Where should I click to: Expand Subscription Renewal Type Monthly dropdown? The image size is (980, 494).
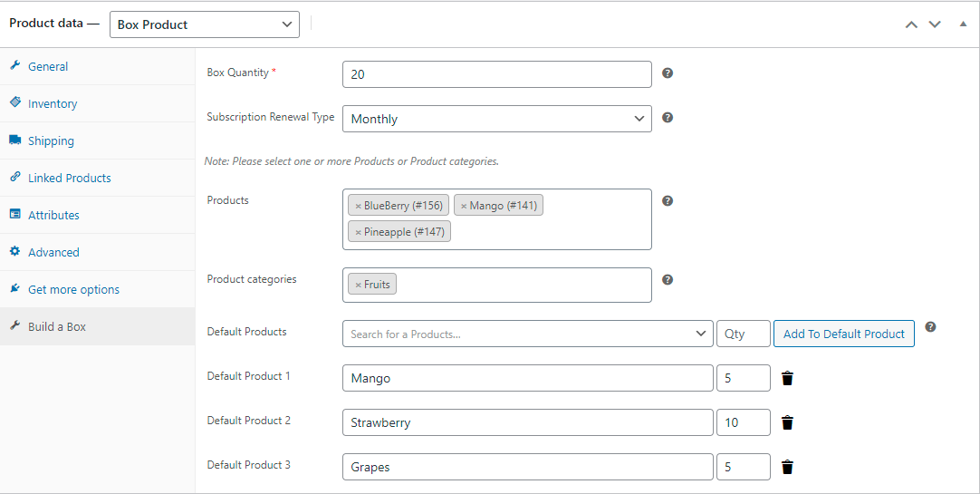coord(497,119)
